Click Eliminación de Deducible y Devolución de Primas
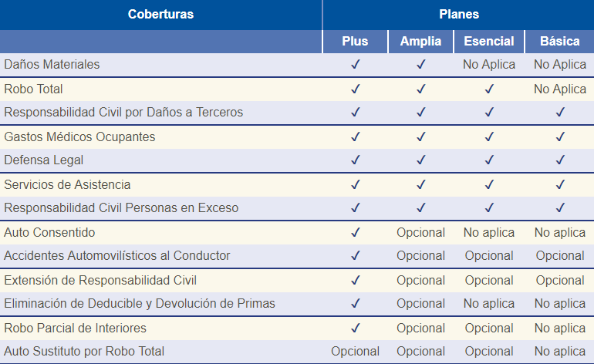This screenshot has width=594, height=364. 140,303
